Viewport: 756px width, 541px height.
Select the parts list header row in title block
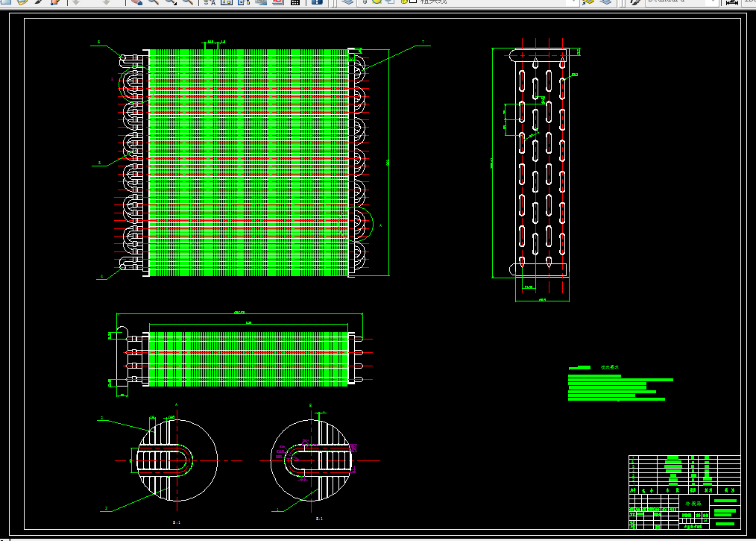684,490
